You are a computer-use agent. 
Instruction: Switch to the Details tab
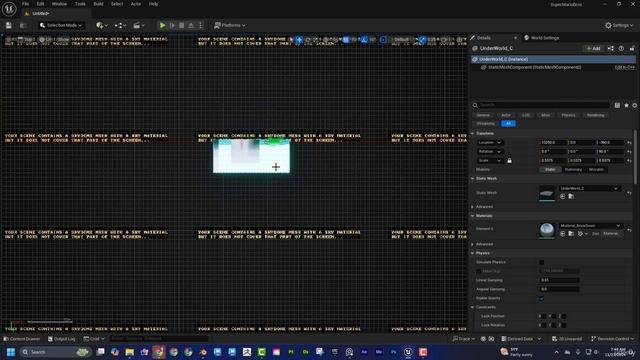click(484, 38)
